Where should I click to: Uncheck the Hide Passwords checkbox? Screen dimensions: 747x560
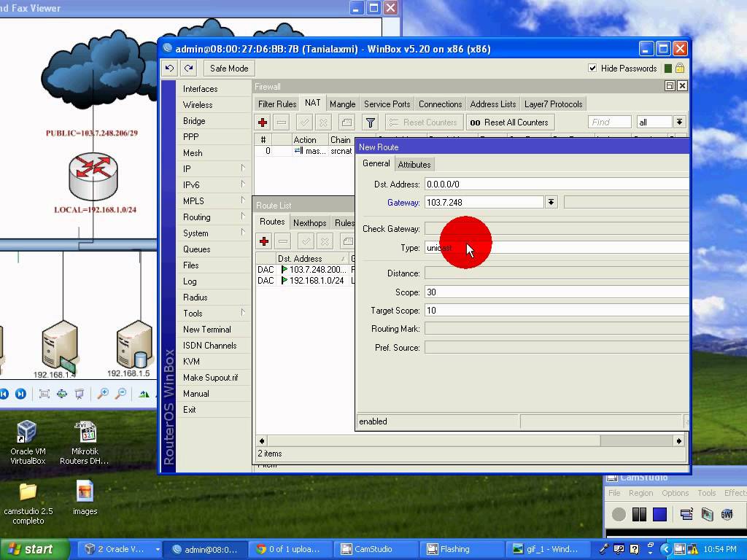pyautogui.click(x=592, y=68)
